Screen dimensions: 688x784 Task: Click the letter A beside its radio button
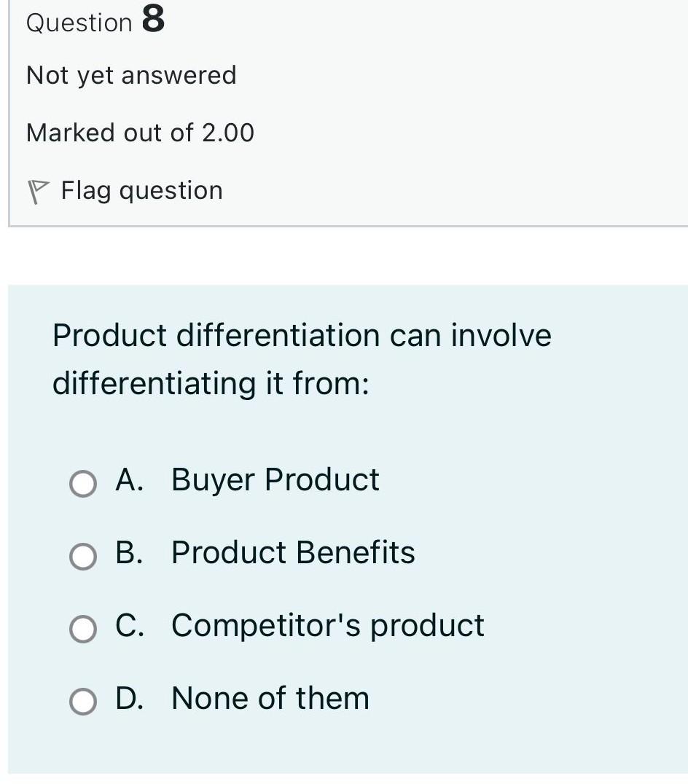[x=128, y=479]
